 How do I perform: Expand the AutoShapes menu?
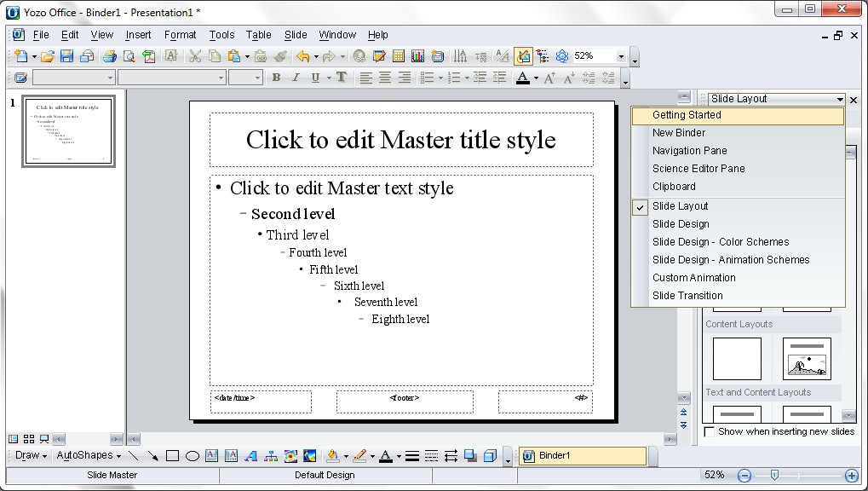(x=89, y=455)
